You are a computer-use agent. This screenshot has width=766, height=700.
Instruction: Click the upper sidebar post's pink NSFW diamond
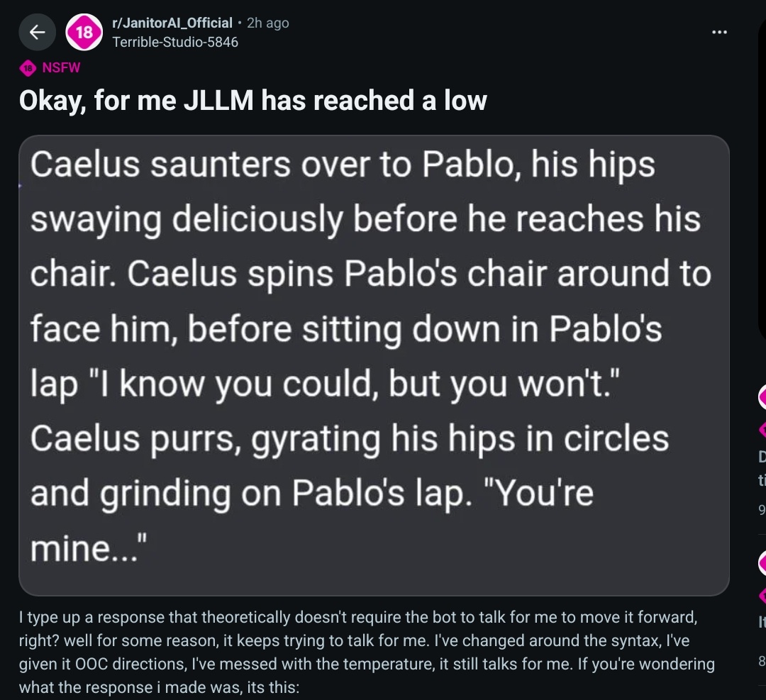click(x=762, y=430)
